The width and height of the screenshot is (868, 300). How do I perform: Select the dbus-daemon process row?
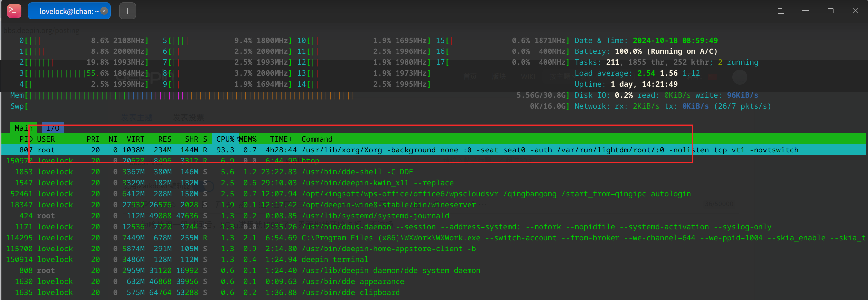434,227
